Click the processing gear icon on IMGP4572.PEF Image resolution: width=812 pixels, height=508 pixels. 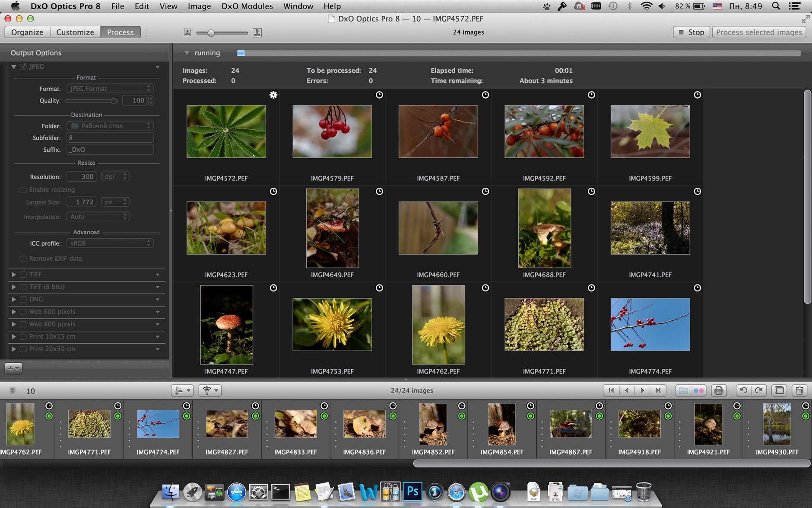pos(273,95)
